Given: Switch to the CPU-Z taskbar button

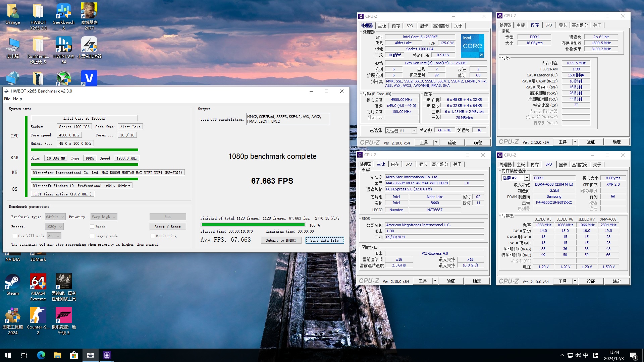Looking at the screenshot, I should [107, 355].
